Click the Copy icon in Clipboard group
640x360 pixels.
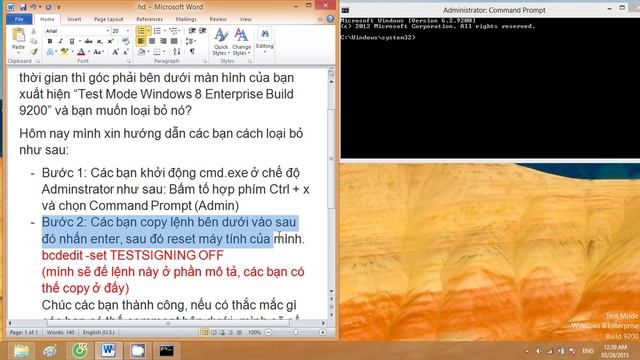point(34,41)
